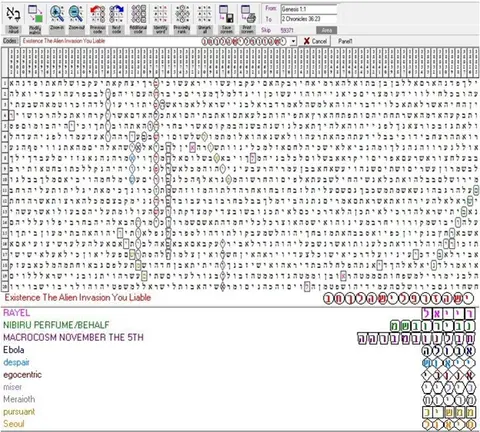Click the Zoom out magnifier
Screen dimensions: 480x432
(76, 14)
